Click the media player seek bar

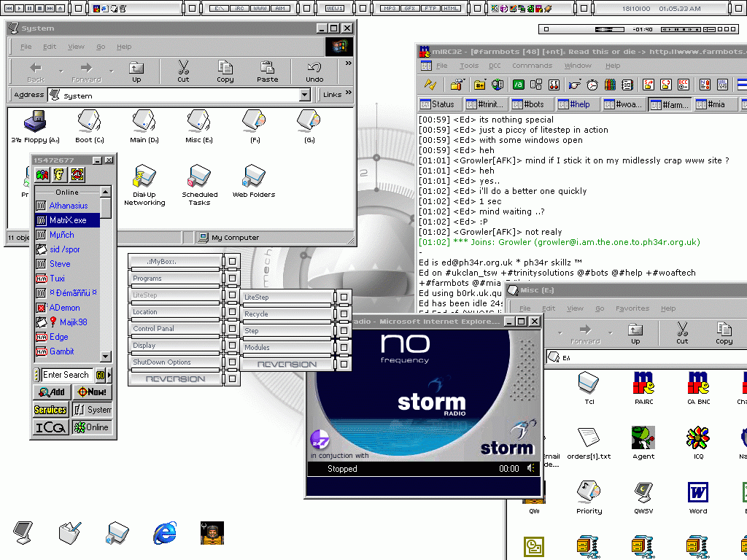coord(609,29)
